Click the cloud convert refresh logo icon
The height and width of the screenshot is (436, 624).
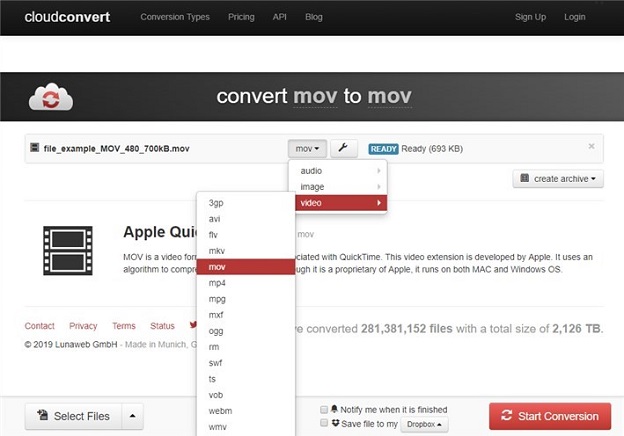point(51,97)
